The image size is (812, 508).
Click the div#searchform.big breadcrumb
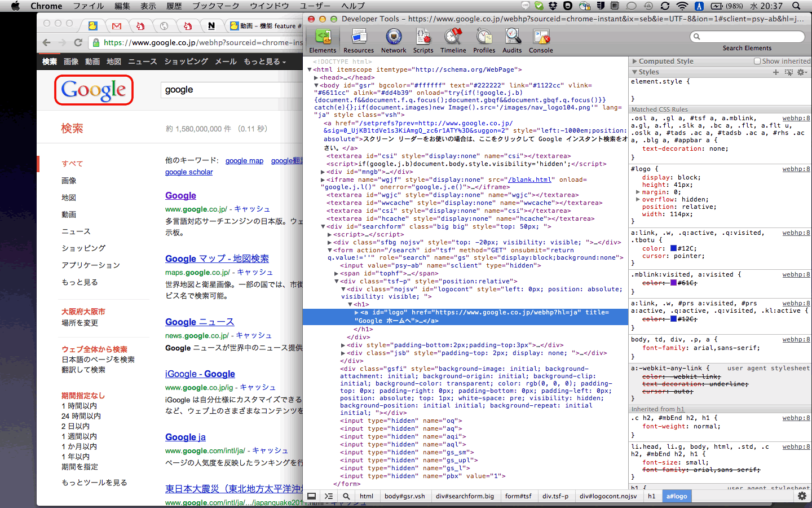tap(465, 496)
